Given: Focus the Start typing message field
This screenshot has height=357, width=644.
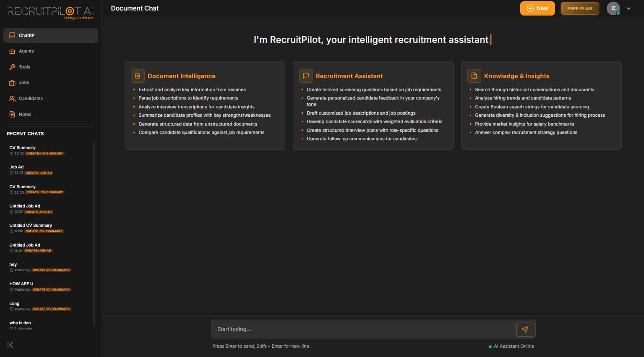Looking at the screenshot, I should click(x=363, y=329).
